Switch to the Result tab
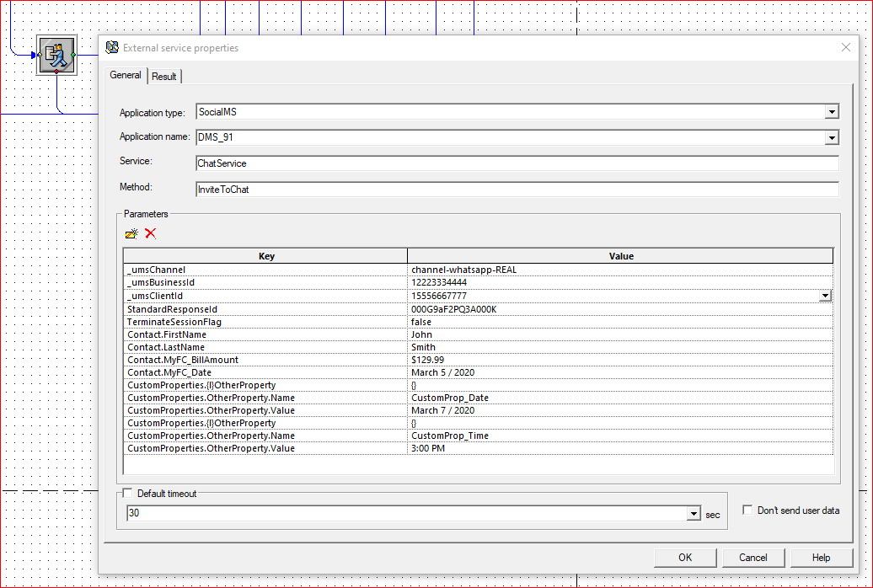 point(164,77)
